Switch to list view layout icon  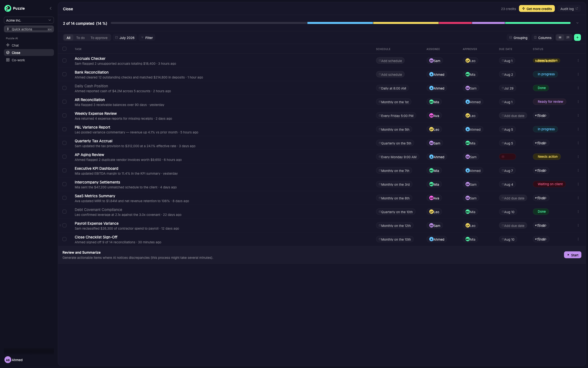(560, 38)
